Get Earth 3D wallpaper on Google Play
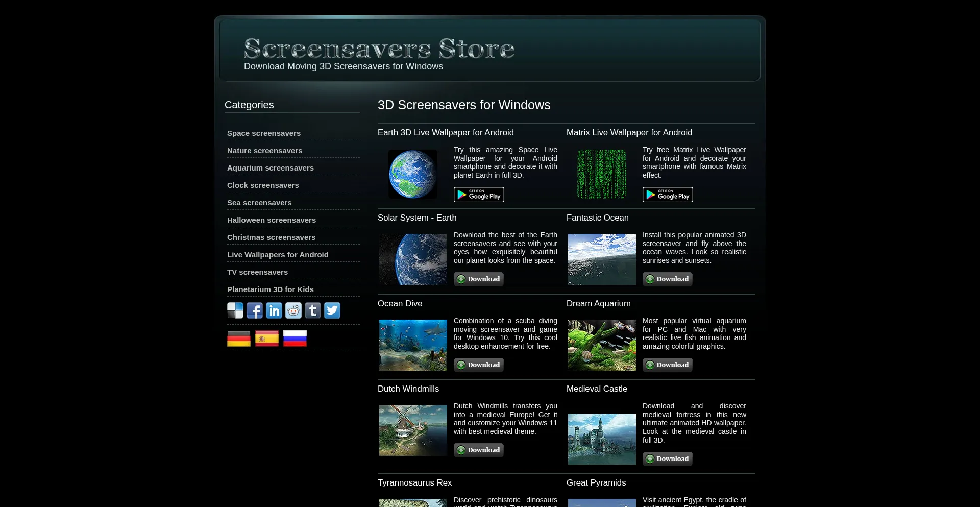980x507 pixels. [x=479, y=195]
